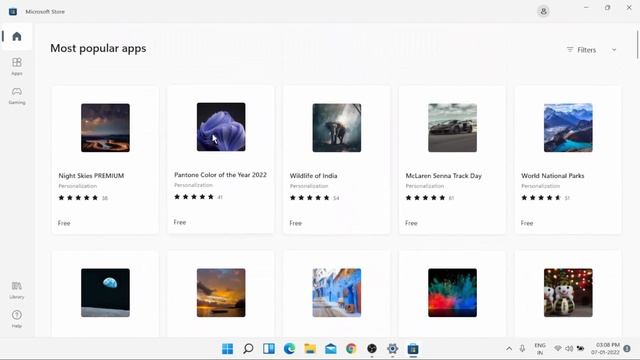Open the Gaming section in sidebar
Screen dimensions: 640x360
click(x=17, y=96)
